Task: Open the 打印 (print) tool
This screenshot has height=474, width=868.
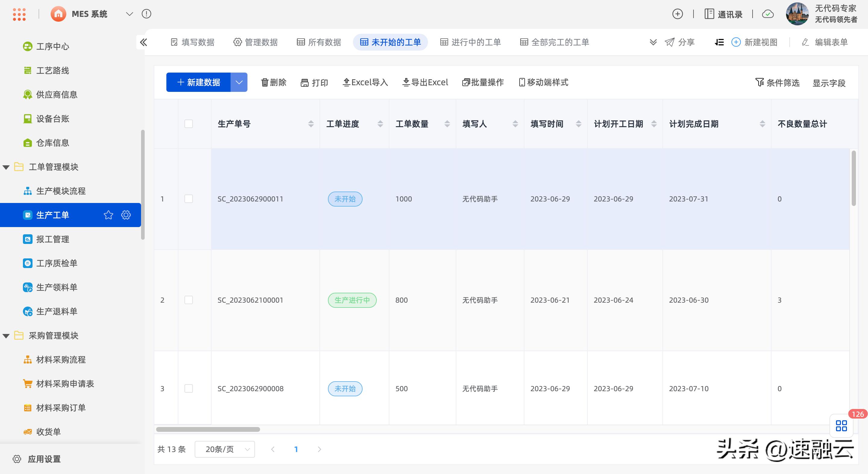Action: coord(314,82)
